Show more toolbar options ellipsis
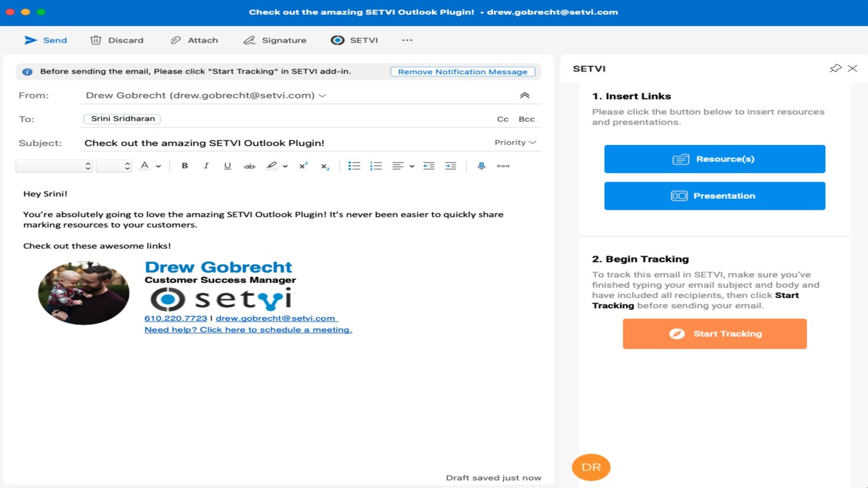Screen dimensions: 868x488 click(407, 40)
